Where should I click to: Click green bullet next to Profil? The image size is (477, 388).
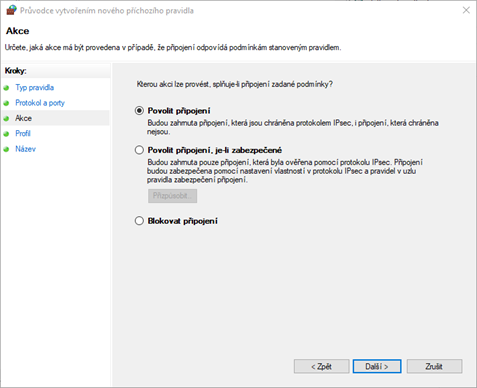(6, 134)
